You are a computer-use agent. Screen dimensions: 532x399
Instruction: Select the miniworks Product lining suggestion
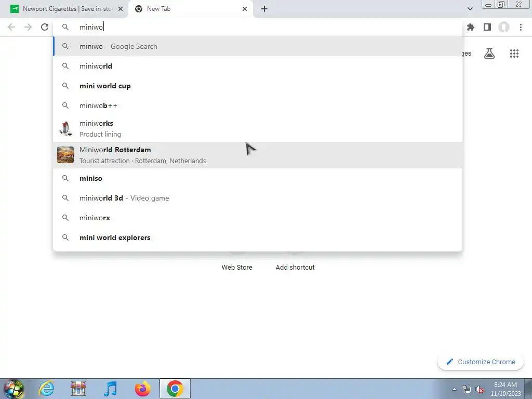point(258,129)
